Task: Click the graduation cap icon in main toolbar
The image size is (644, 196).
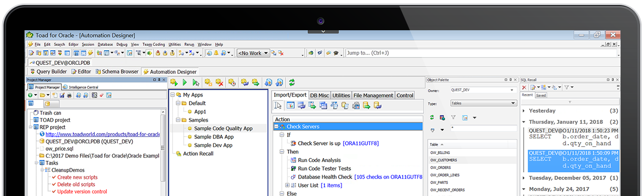Action: pos(337,53)
